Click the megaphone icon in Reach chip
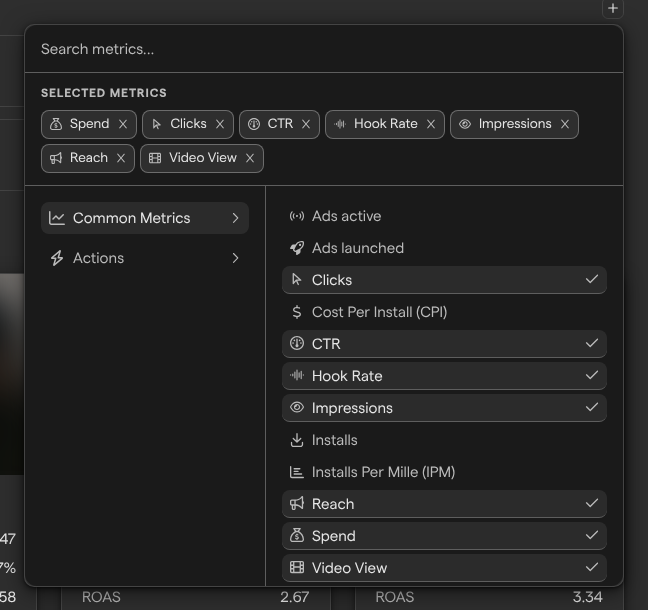The height and width of the screenshot is (610, 648). pos(56,157)
